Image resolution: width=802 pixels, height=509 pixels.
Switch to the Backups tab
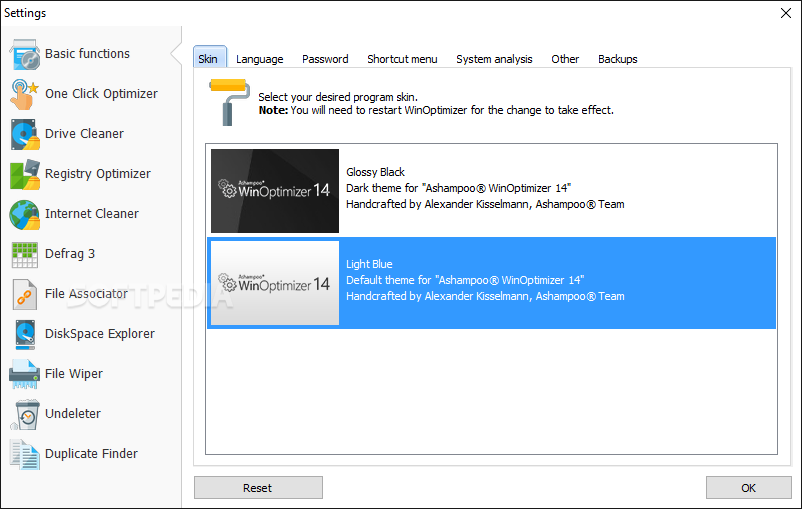coord(618,59)
